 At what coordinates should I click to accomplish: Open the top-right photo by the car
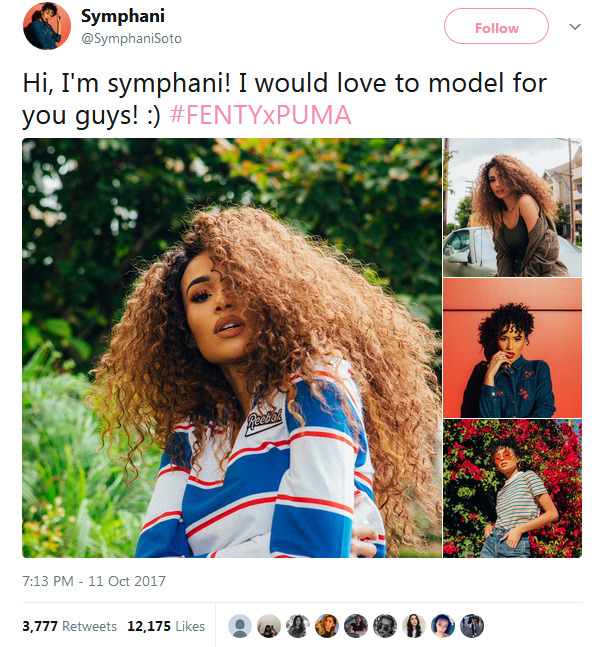click(x=513, y=207)
